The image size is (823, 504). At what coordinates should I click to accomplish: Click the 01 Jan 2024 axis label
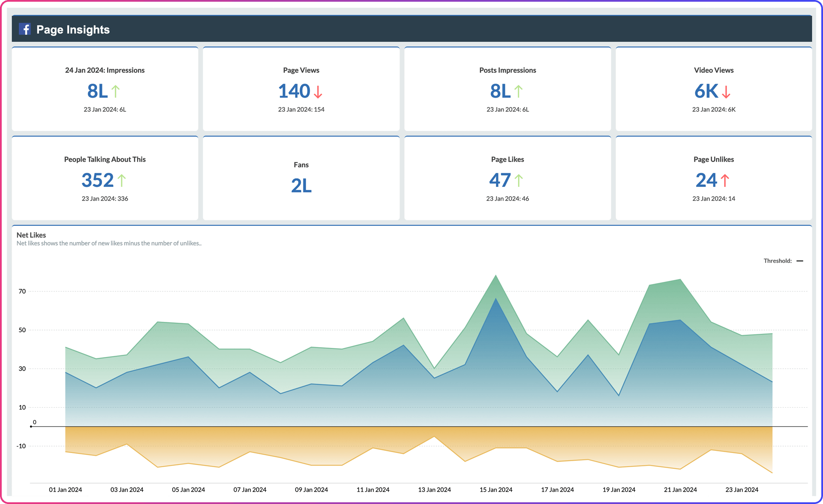pos(65,489)
